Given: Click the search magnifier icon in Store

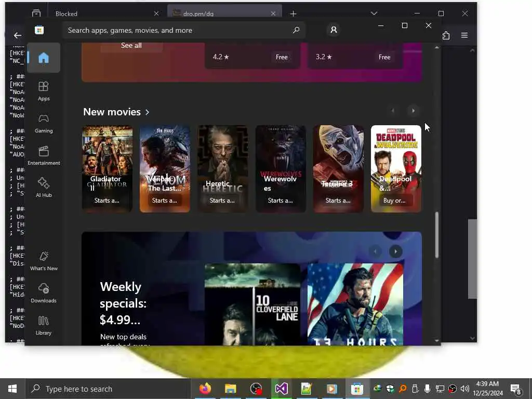Looking at the screenshot, I should pyautogui.click(x=296, y=30).
